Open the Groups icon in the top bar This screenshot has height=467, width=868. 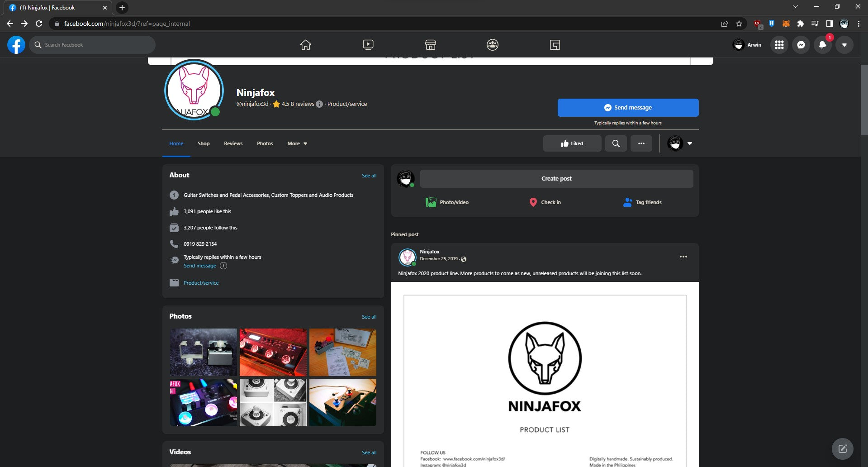pos(492,44)
